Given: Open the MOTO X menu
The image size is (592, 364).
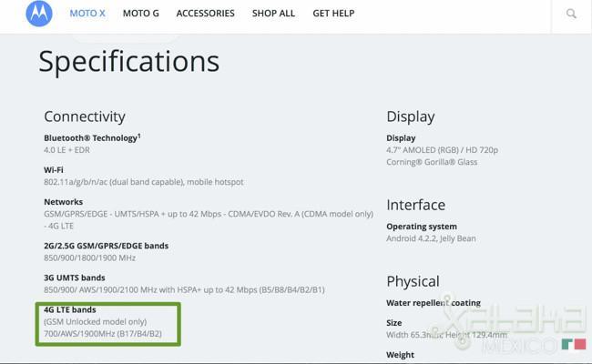Looking at the screenshot, I should pos(87,14).
